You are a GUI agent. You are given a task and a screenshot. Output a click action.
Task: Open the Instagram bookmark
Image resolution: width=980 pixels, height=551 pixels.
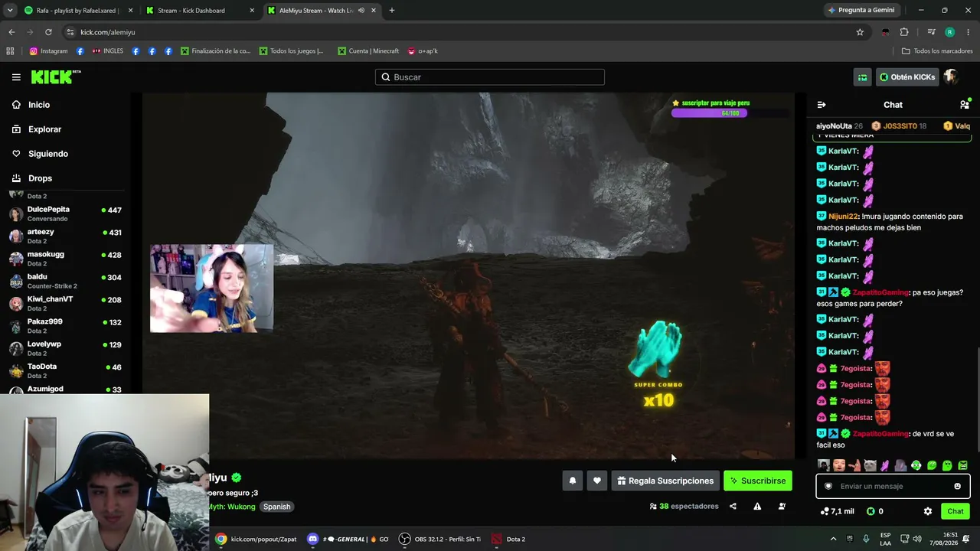click(x=48, y=51)
